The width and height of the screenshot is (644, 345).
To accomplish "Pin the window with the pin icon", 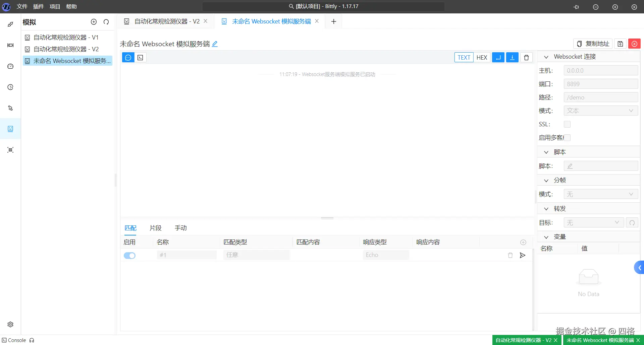I will click(576, 7).
